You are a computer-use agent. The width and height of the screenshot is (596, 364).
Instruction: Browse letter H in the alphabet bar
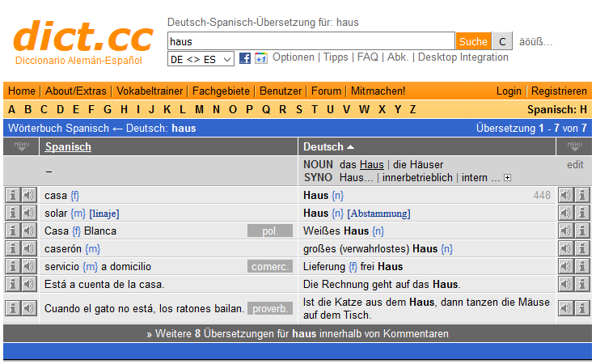point(124,109)
